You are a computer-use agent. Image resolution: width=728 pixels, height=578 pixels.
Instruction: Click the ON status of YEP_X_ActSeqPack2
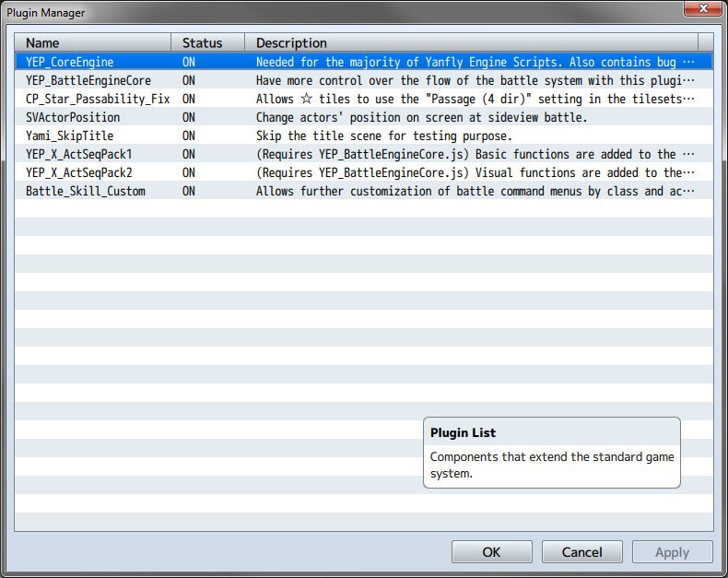pyautogui.click(x=189, y=172)
